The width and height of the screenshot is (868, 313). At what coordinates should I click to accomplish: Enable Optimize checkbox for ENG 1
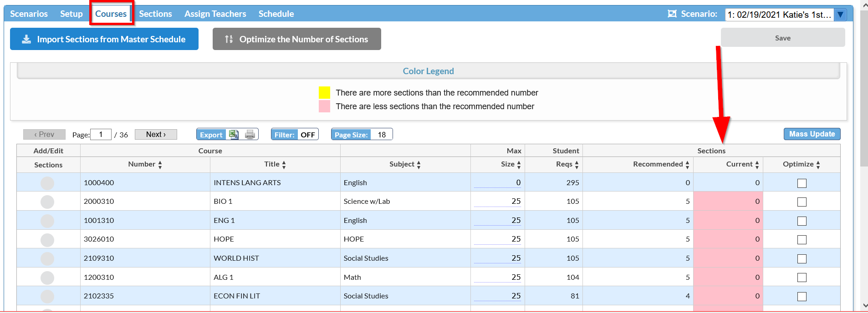[x=802, y=221]
